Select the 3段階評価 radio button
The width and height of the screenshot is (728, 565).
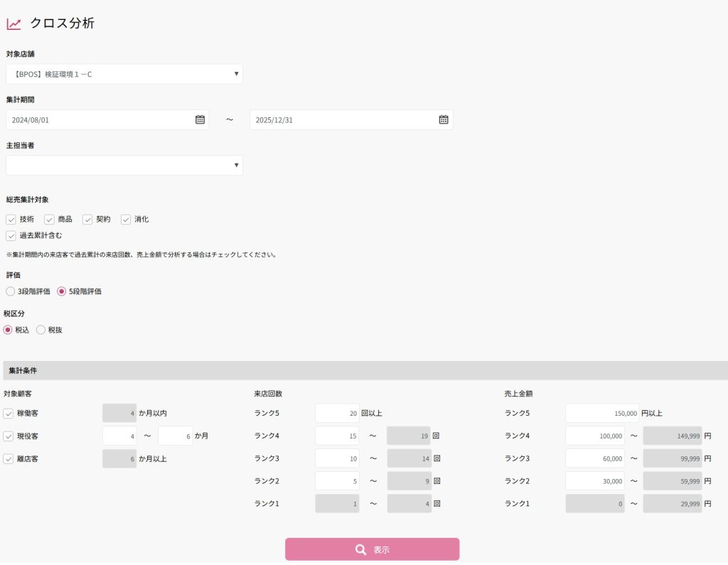pyautogui.click(x=10, y=291)
